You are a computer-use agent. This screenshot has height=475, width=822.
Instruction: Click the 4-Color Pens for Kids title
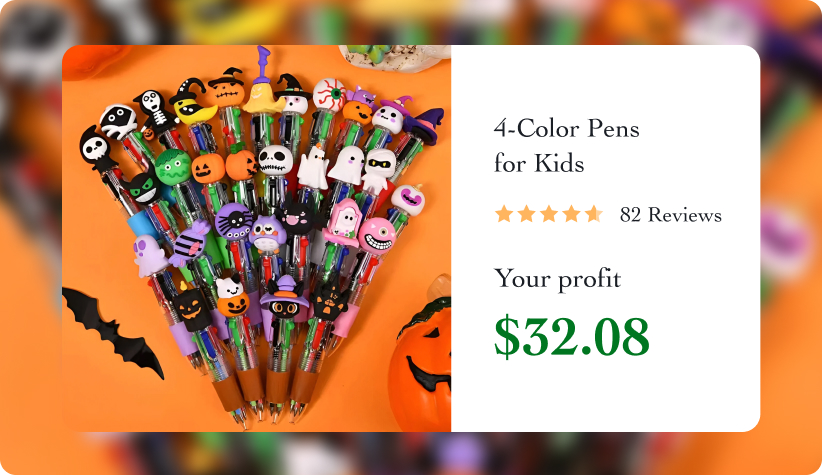[x=567, y=146]
